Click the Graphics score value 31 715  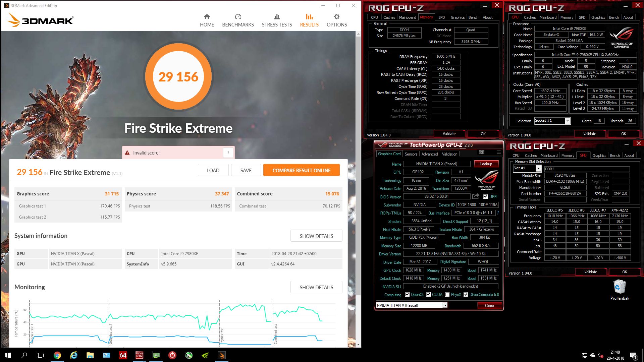coord(112,194)
